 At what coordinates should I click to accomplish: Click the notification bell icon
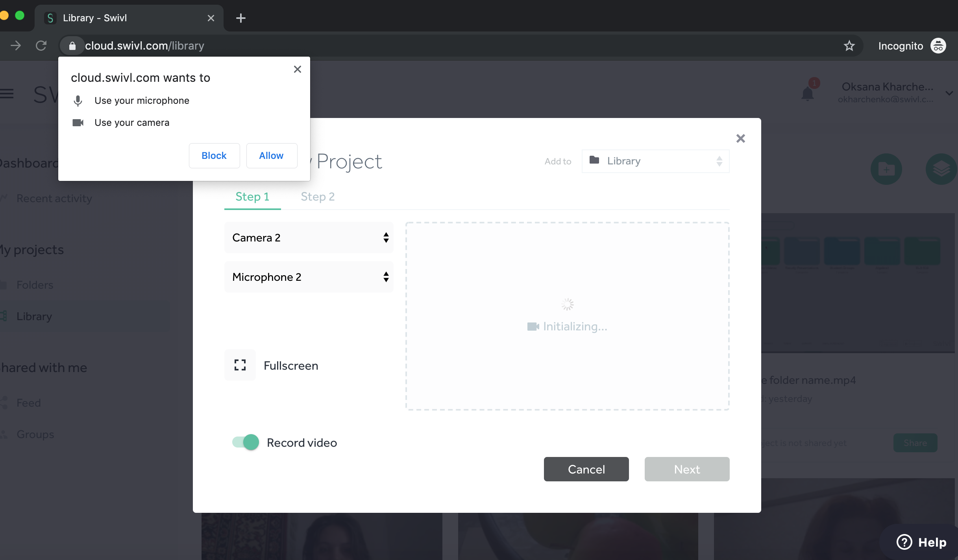[x=807, y=94]
